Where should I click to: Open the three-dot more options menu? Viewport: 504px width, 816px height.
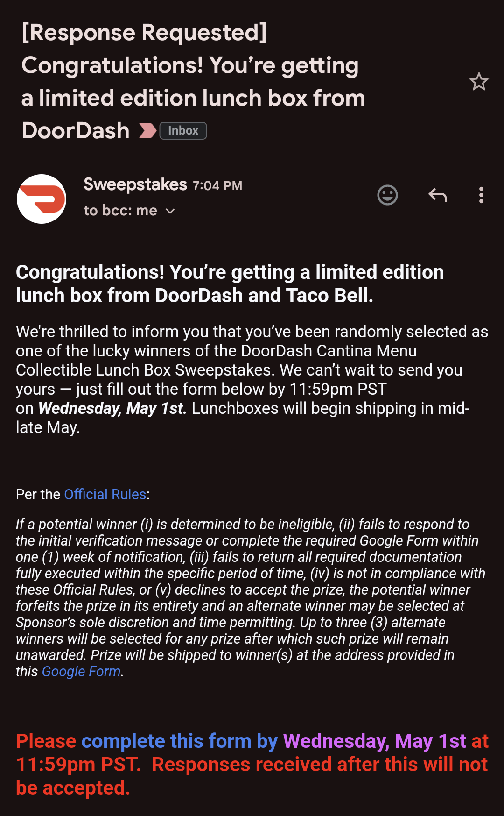pyautogui.click(x=481, y=195)
